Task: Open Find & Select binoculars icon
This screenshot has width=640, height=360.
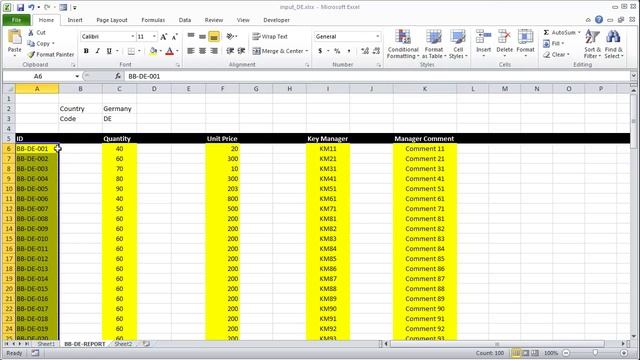Action: (613, 37)
